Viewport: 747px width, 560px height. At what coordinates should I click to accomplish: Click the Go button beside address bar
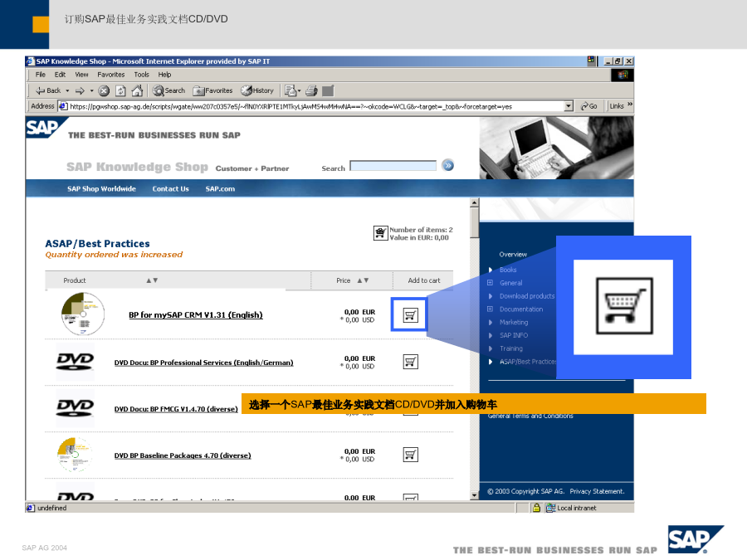coord(588,106)
